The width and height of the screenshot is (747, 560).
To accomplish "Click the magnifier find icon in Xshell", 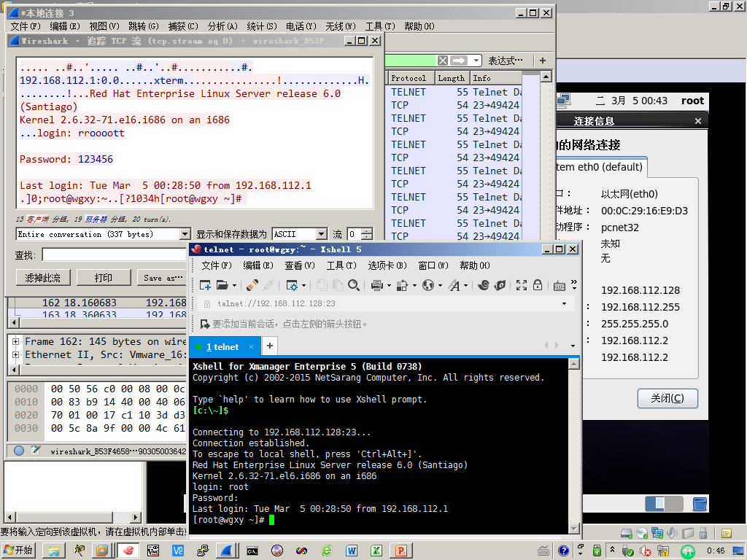I will [x=354, y=285].
